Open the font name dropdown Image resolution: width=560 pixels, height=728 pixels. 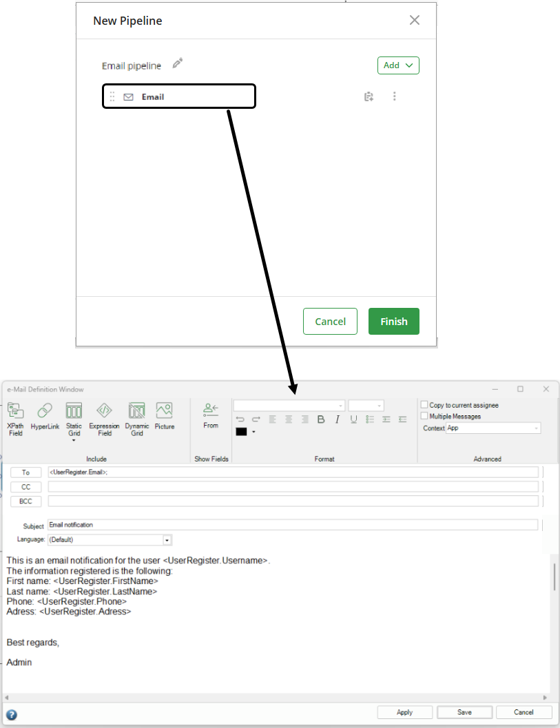[289, 406]
